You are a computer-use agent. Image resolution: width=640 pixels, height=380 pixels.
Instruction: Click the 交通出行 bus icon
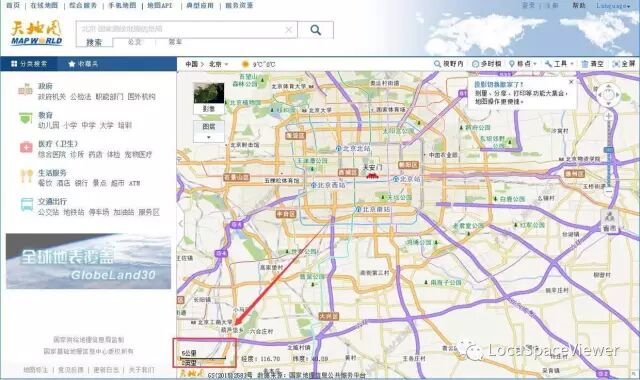[x=27, y=204]
